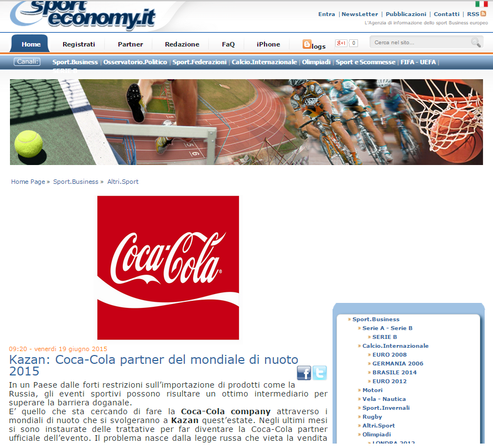Viewport: 493px width, 448px height.
Task: Open Motori sidebar item
Action: (372, 390)
